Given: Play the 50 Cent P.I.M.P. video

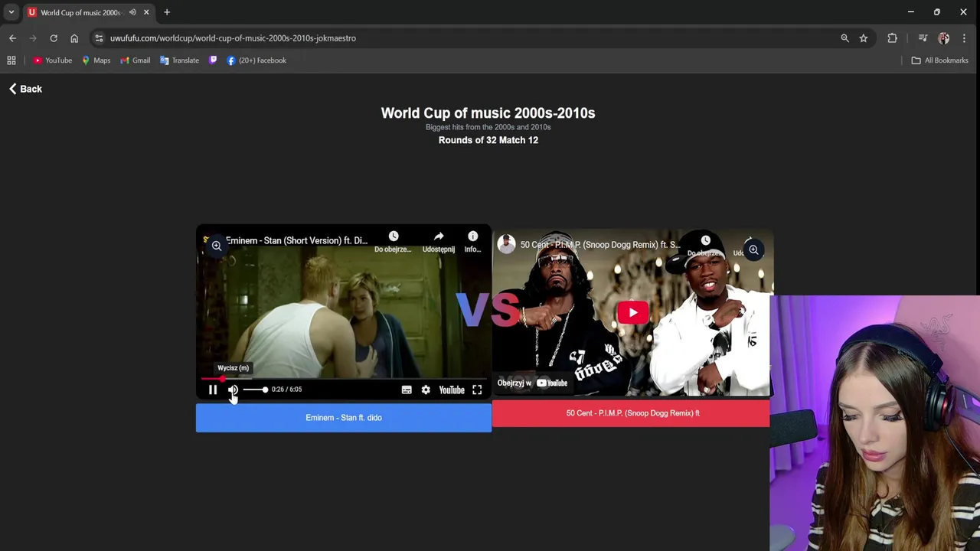Looking at the screenshot, I should (632, 312).
